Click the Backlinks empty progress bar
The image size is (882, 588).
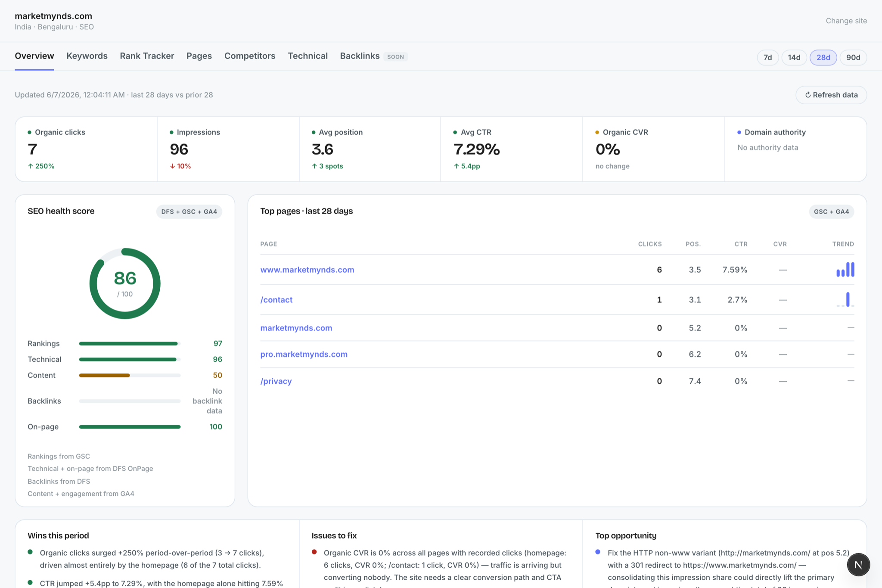(x=130, y=401)
